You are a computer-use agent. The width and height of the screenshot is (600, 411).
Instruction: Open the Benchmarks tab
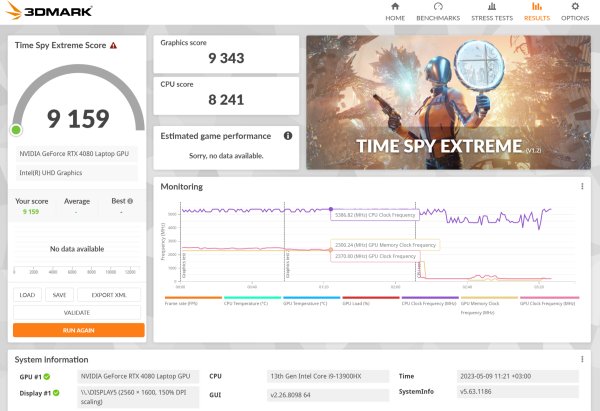[438, 11]
